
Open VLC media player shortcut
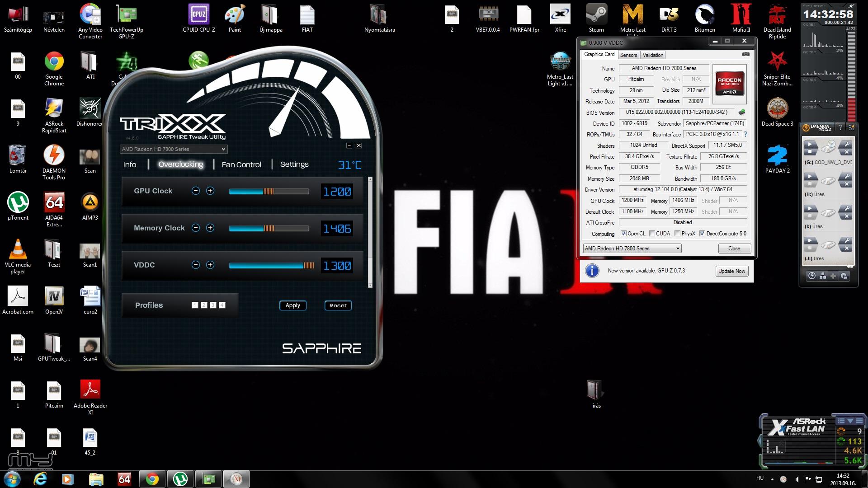(18, 257)
